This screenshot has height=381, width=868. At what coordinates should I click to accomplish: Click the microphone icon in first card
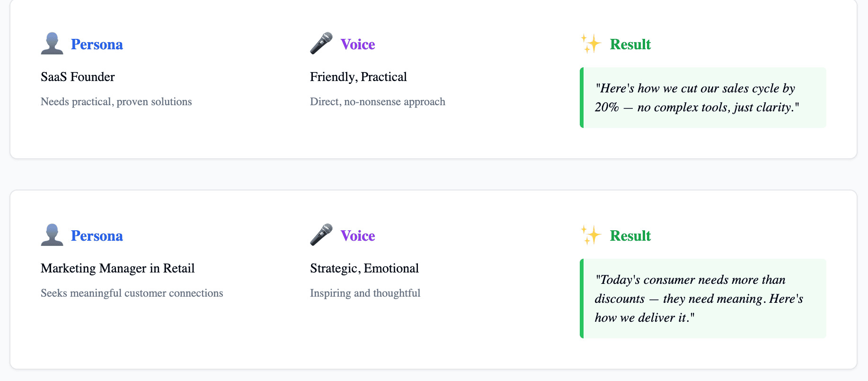(321, 44)
